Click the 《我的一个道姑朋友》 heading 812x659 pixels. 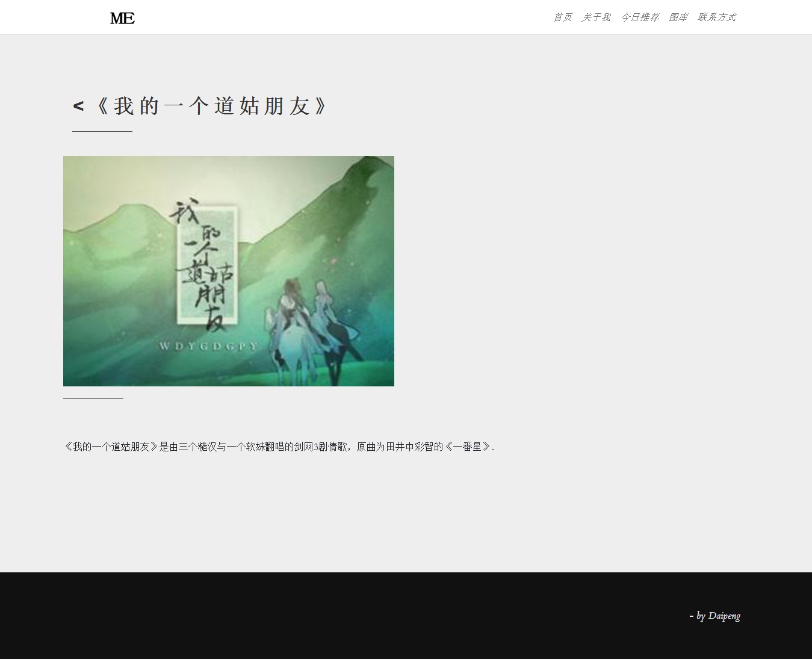coord(212,106)
